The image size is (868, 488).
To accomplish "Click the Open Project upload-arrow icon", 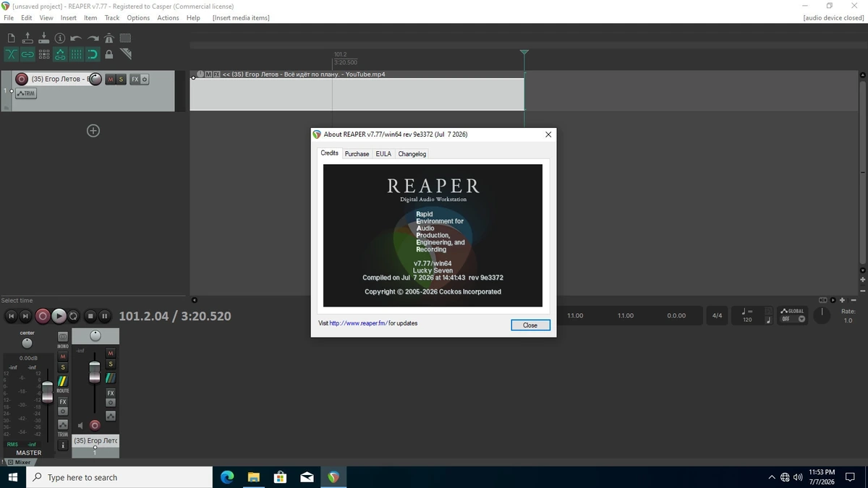I will 27,38.
